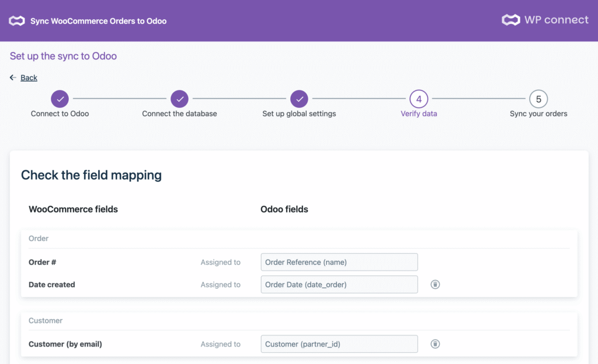The height and width of the screenshot is (364, 598).
Task: Click the back arrow icon
Action: point(13,78)
